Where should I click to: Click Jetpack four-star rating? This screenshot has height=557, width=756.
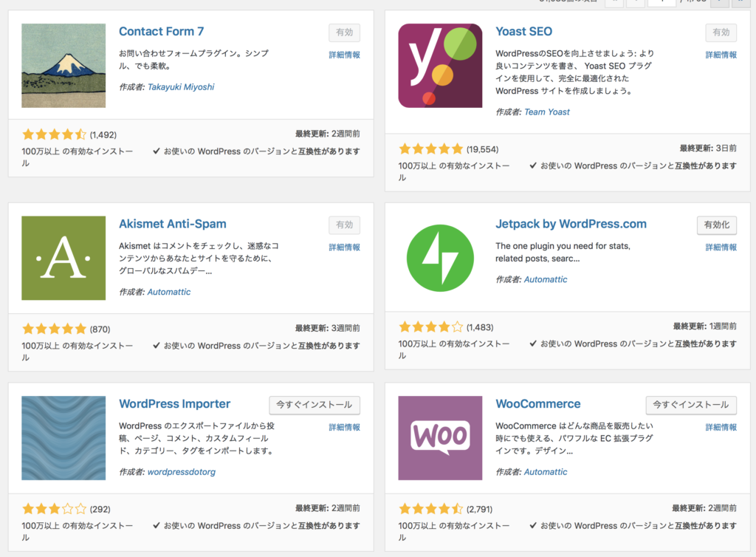[x=431, y=327]
